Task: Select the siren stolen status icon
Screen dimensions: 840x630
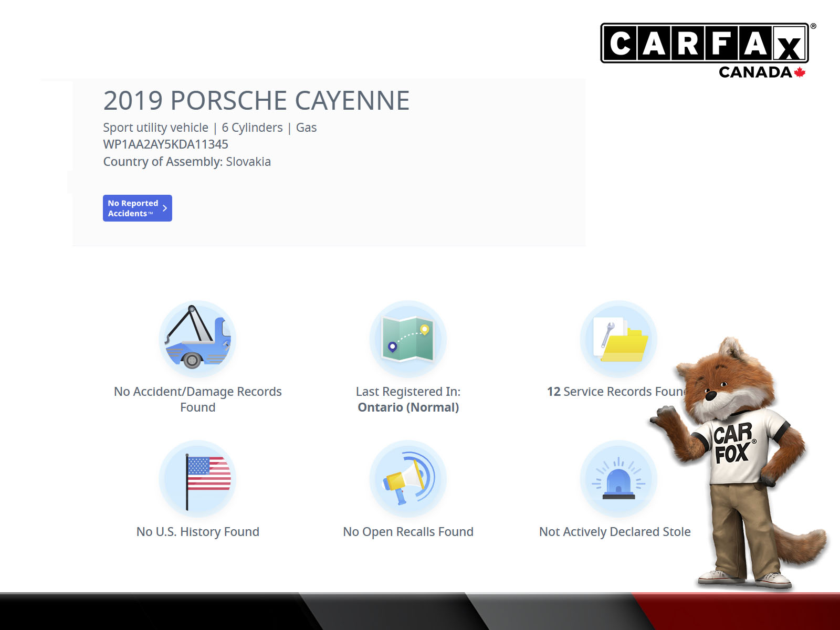Action: (x=618, y=479)
